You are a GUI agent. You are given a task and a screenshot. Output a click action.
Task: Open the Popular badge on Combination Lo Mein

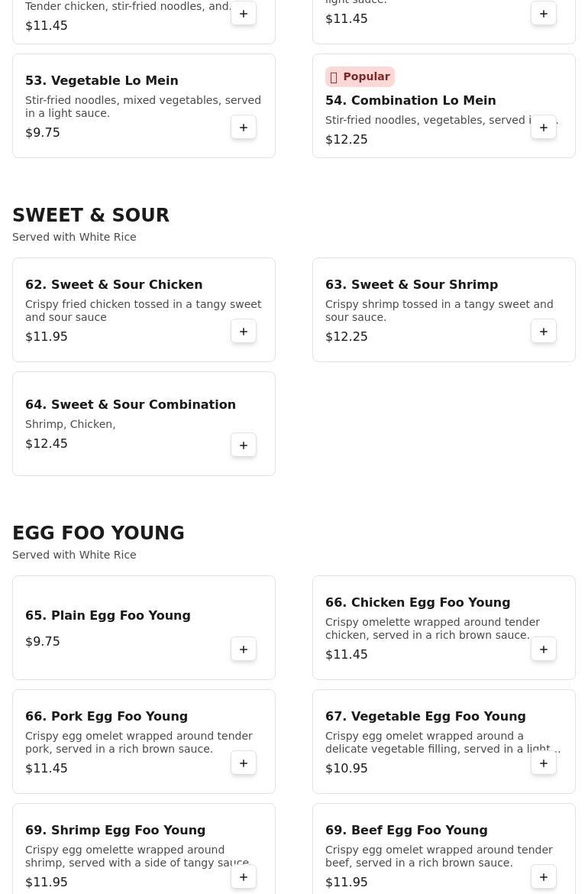pyautogui.click(x=360, y=76)
